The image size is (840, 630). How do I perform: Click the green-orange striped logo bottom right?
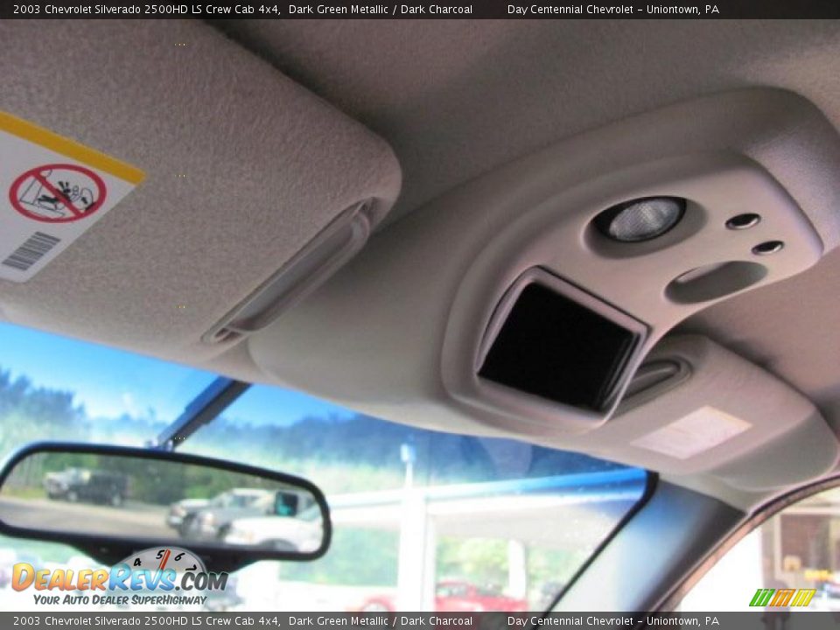(x=782, y=598)
